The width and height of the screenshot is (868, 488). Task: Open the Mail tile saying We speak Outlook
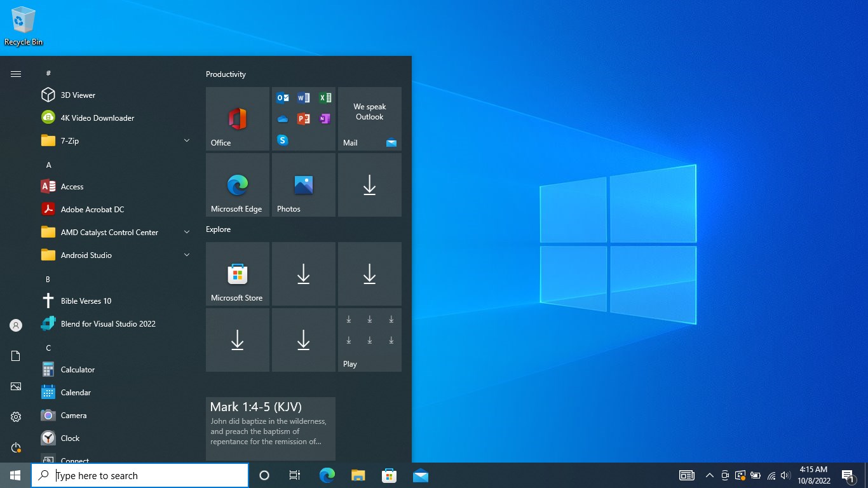(369, 119)
